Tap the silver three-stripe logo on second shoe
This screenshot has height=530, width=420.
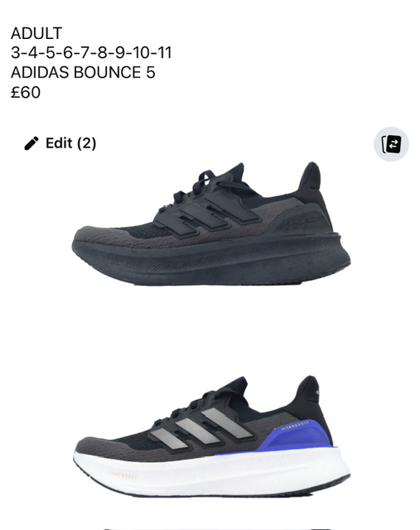point(201,429)
